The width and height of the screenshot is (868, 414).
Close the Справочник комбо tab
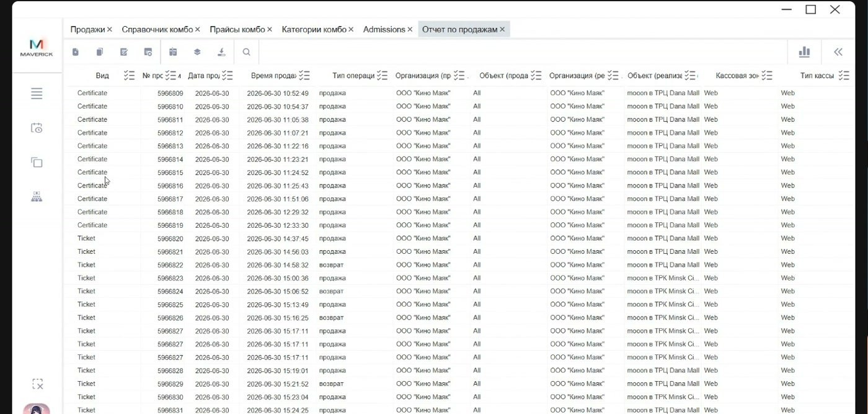click(x=198, y=29)
